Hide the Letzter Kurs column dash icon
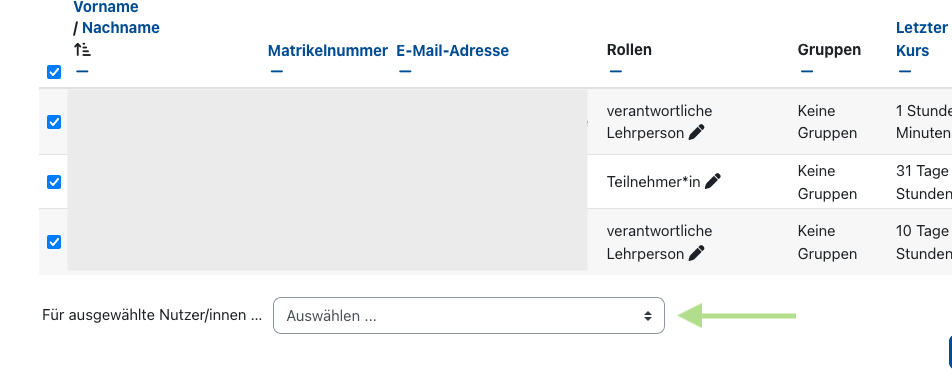Image resolution: width=952 pixels, height=382 pixels. click(905, 71)
